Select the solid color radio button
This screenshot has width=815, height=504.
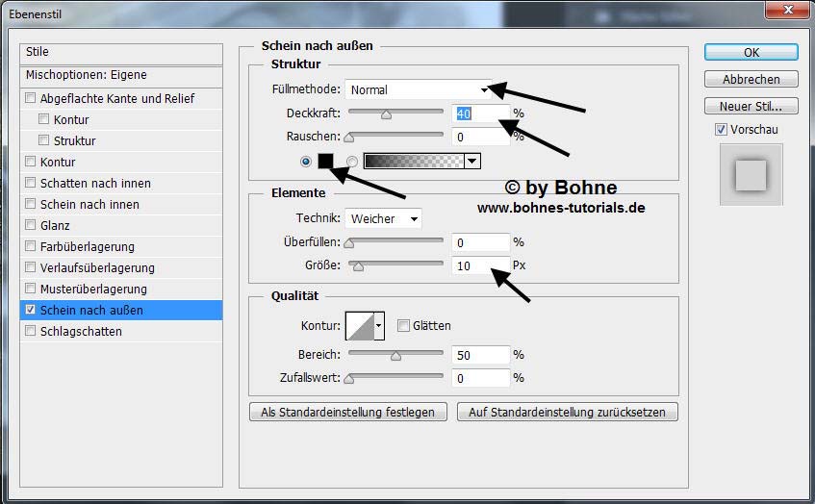tap(306, 161)
